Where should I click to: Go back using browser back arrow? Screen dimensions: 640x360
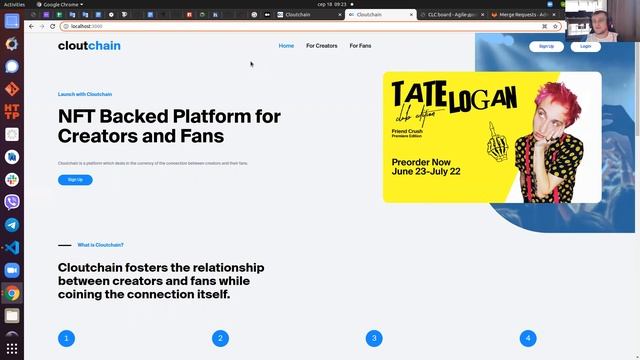(31, 26)
